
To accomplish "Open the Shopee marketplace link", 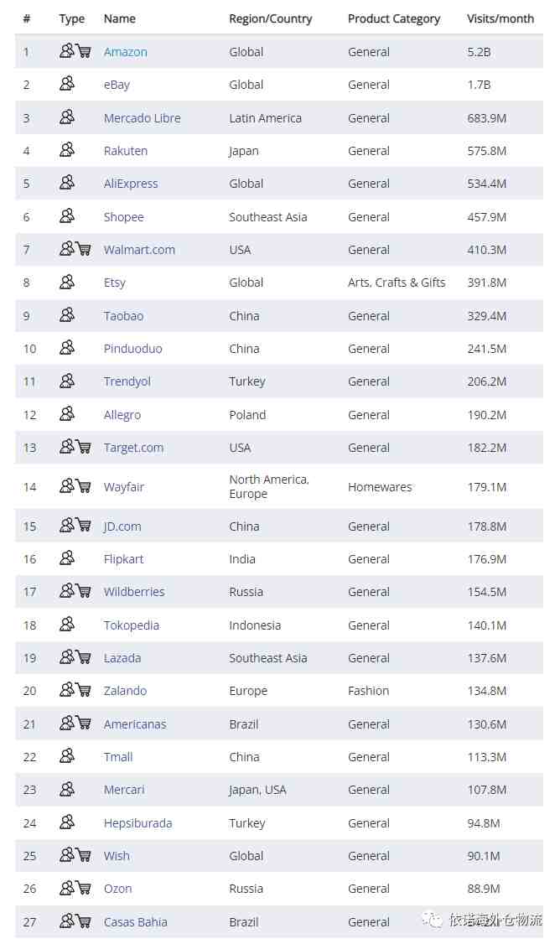I will (123, 217).
